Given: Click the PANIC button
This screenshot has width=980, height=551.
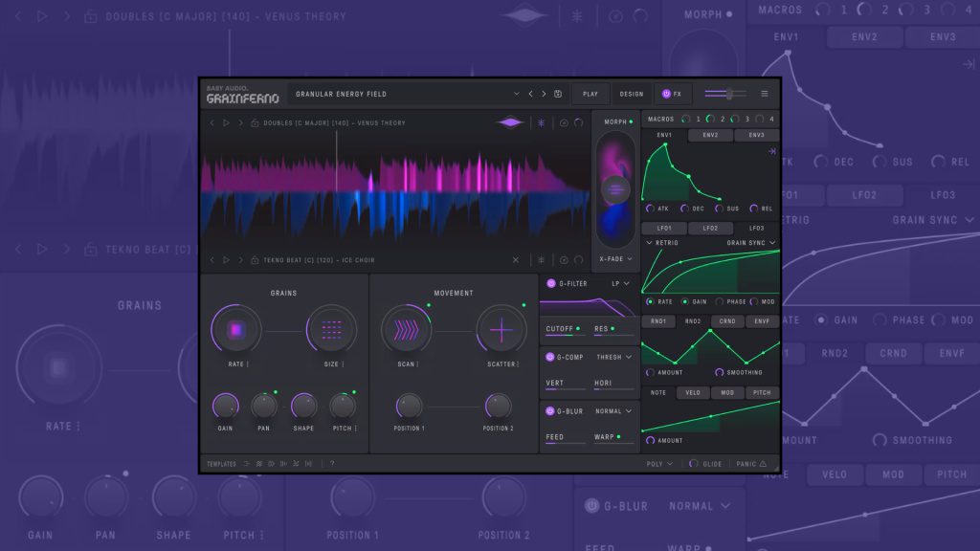Looking at the screenshot, I should pyautogui.click(x=747, y=464).
